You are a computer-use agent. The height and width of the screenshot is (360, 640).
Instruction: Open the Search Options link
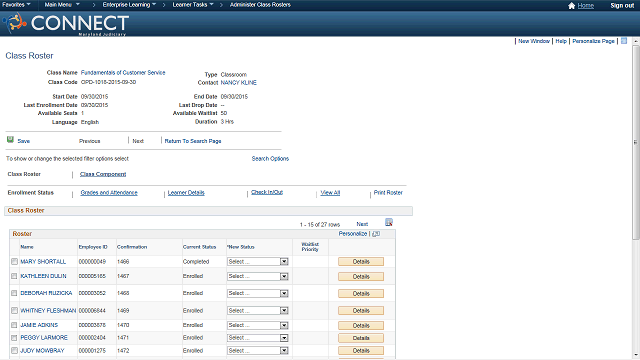(x=270, y=159)
